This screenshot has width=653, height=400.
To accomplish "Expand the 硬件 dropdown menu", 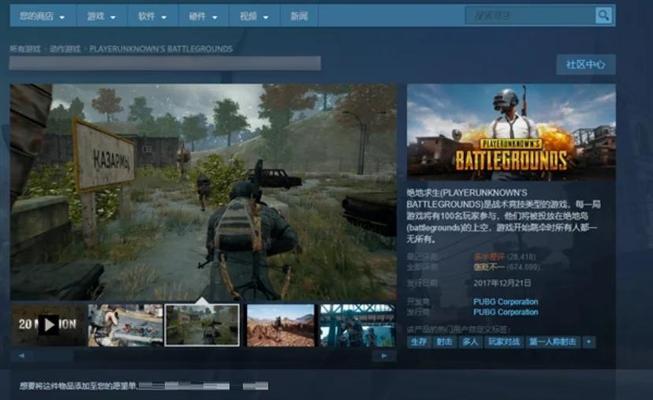I will coord(203,16).
